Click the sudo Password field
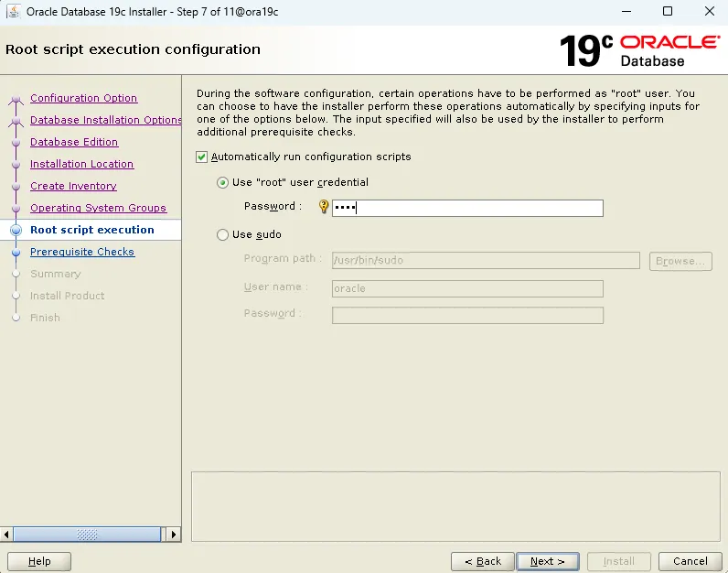This screenshot has width=728, height=573. tap(467, 315)
